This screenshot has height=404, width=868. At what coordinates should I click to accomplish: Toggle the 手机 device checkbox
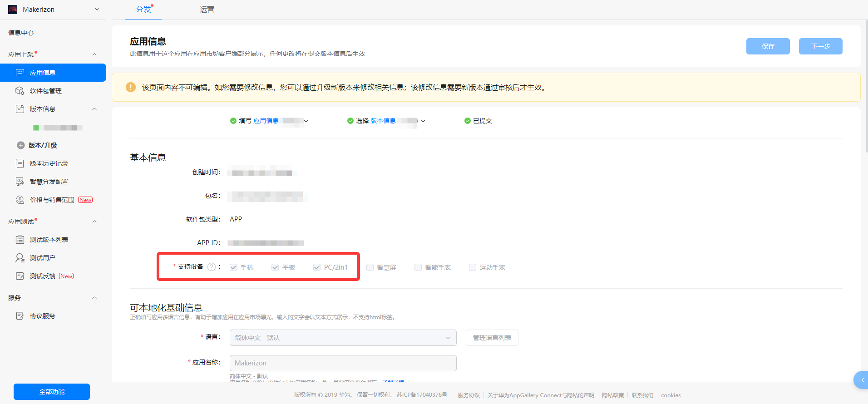[x=233, y=267]
